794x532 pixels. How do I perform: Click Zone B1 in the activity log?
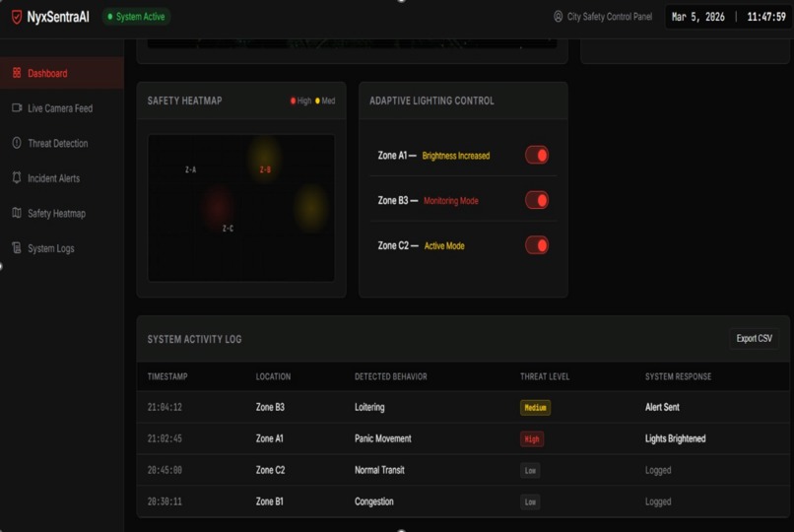[269, 501]
